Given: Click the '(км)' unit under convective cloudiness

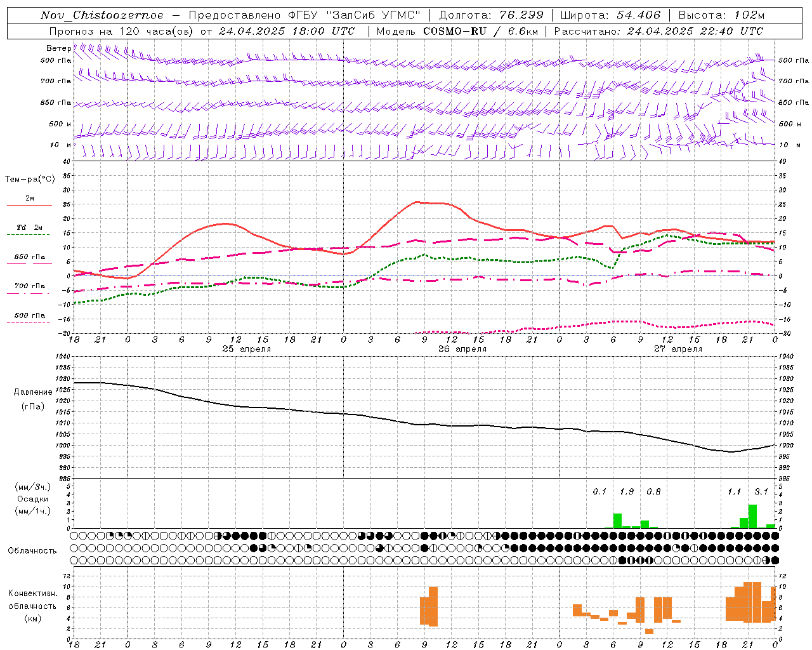Looking at the screenshot, I should pyautogui.click(x=33, y=618).
